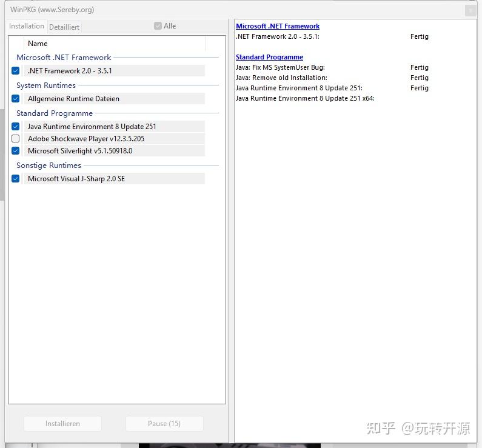Select the System Runtimes group header
Viewport: 482px width, 448px height.
coord(46,85)
